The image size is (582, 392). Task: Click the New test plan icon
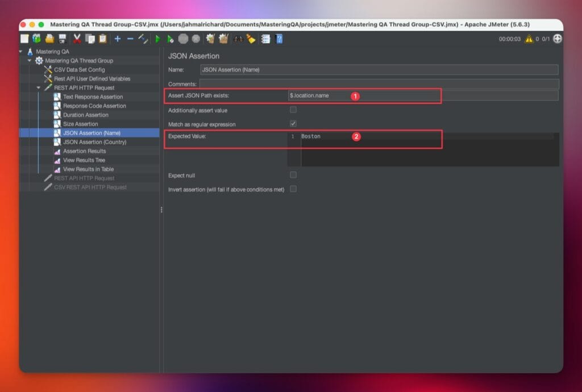pos(24,39)
